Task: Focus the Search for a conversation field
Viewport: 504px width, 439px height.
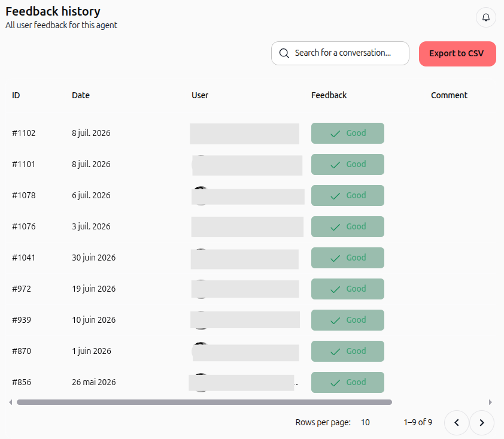Action: point(340,53)
